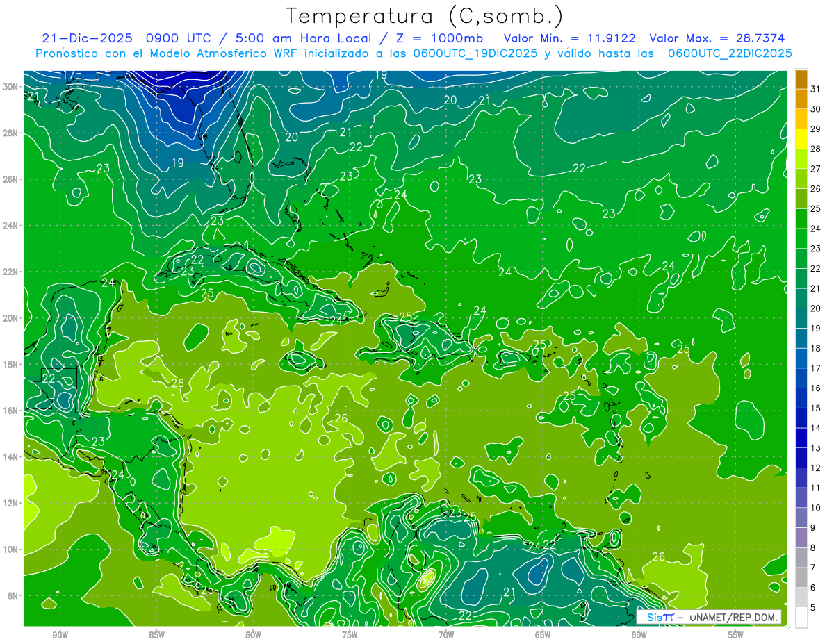Click the "90W" longitude axis label
Image resolution: width=834 pixels, height=644 pixels.
[x=60, y=636]
